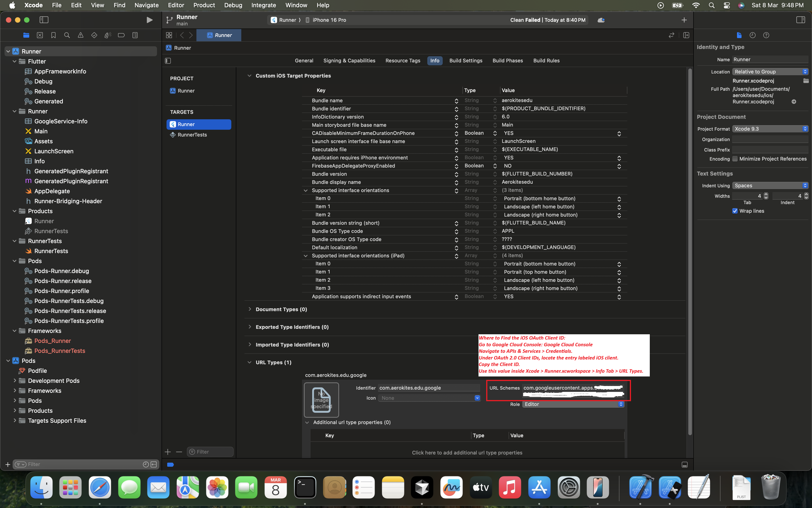The image size is (812, 508).
Task: Open the report navigator
Action: (135, 35)
